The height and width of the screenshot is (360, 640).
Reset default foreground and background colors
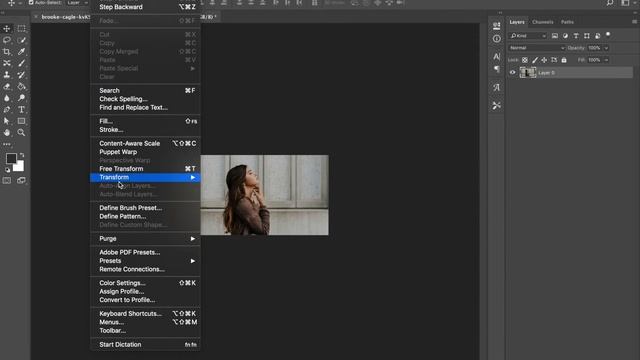tap(7, 170)
